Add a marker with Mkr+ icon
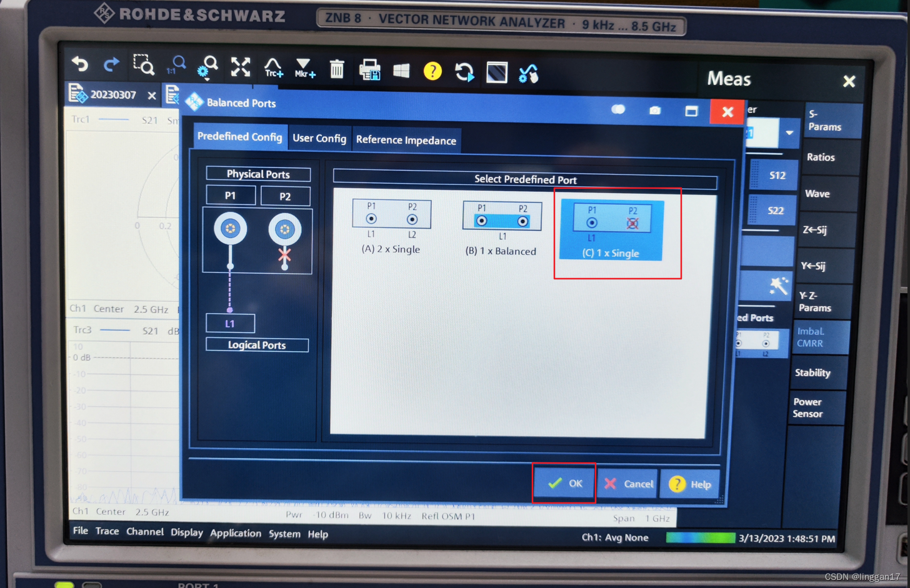The width and height of the screenshot is (910, 588). pyautogui.click(x=304, y=68)
